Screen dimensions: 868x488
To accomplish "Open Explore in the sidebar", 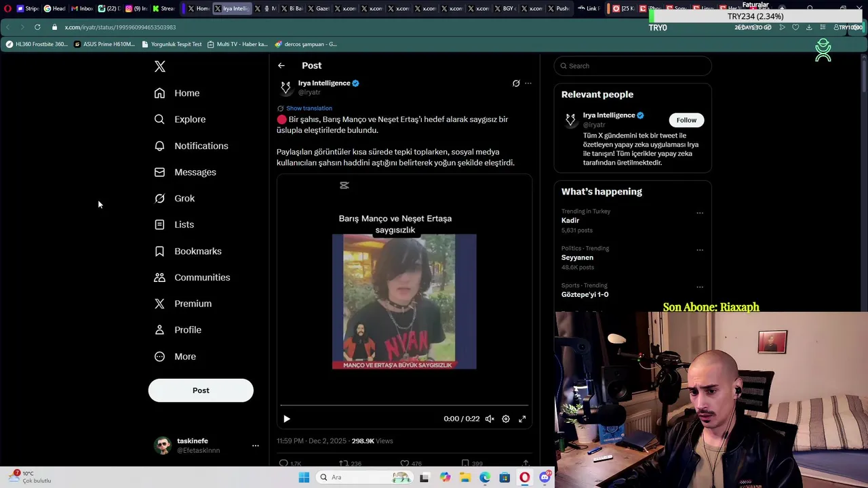I will coord(180,119).
